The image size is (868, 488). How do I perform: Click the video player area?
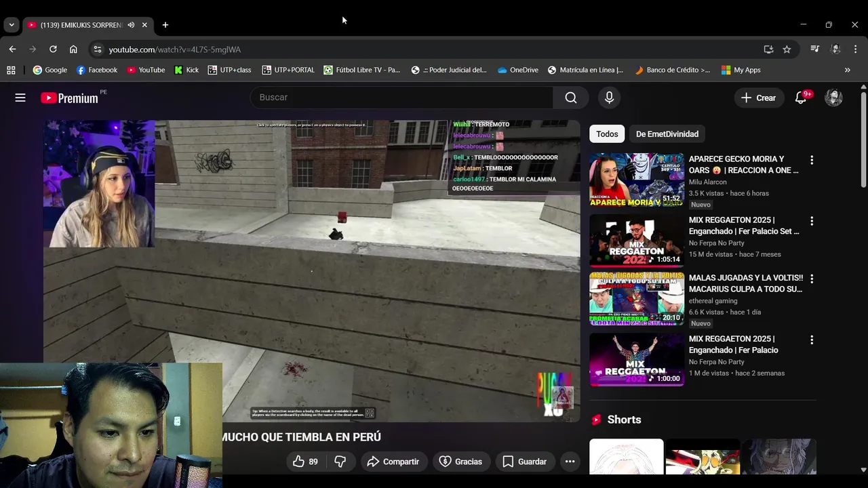click(x=312, y=271)
